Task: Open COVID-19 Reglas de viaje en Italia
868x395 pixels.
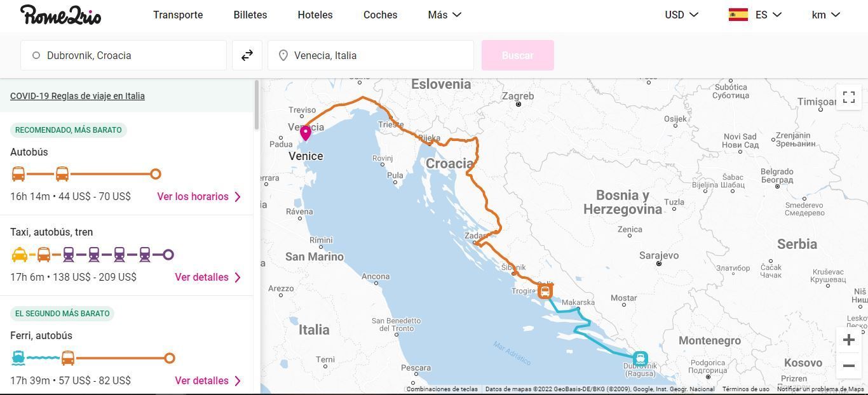Action: tap(78, 96)
